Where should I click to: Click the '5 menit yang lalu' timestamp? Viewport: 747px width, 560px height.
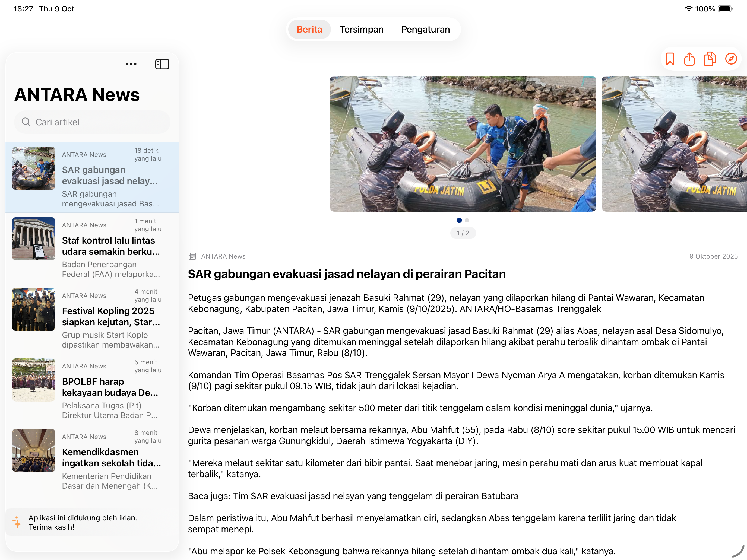coord(148,366)
